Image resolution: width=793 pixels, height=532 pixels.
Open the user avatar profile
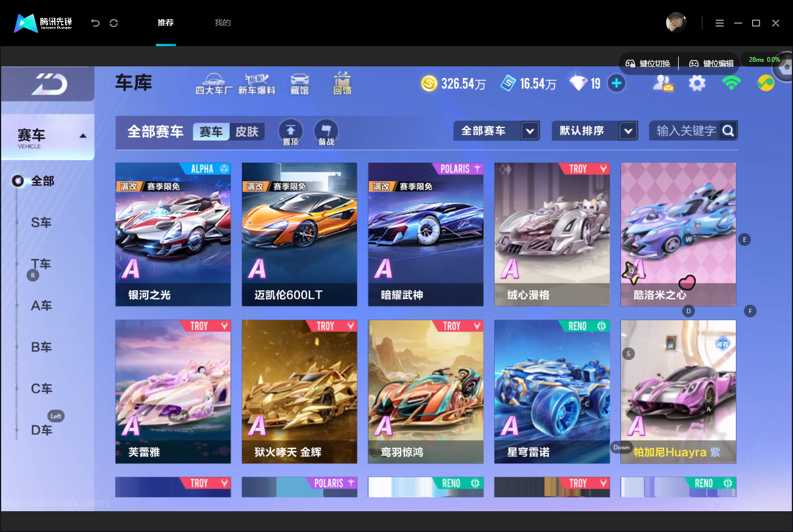click(x=676, y=23)
